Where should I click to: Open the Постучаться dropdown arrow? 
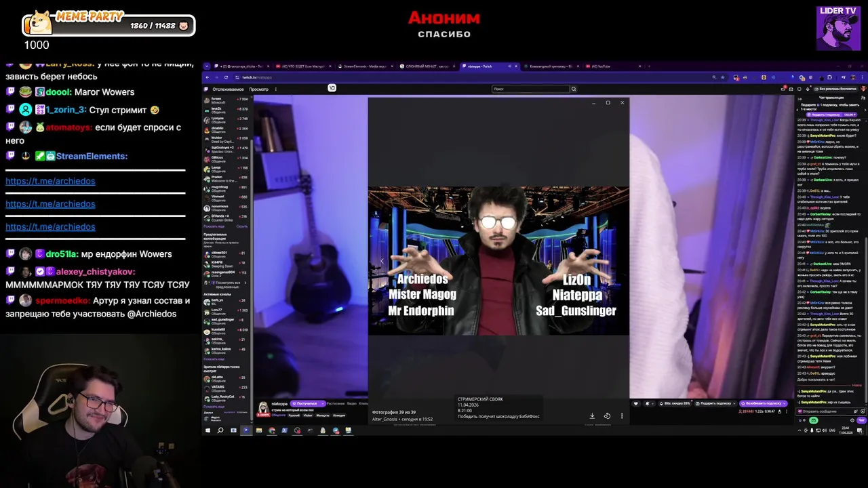coord(322,403)
